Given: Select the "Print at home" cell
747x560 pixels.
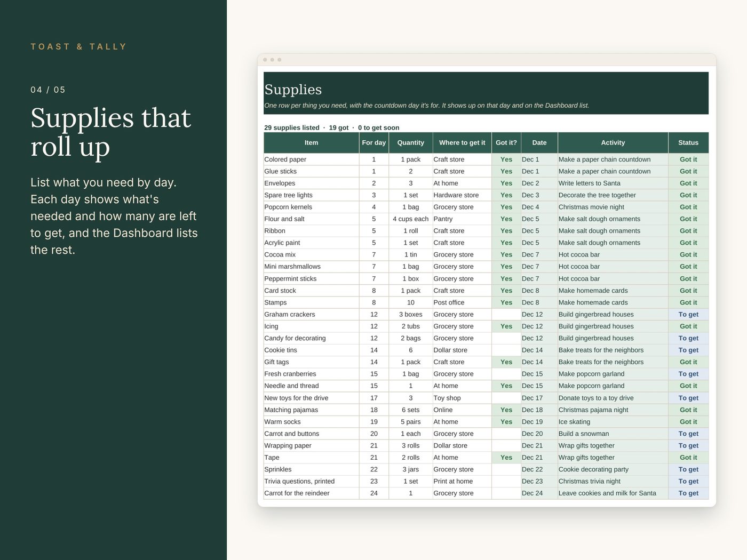Looking at the screenshot, I should pos(462,482).
